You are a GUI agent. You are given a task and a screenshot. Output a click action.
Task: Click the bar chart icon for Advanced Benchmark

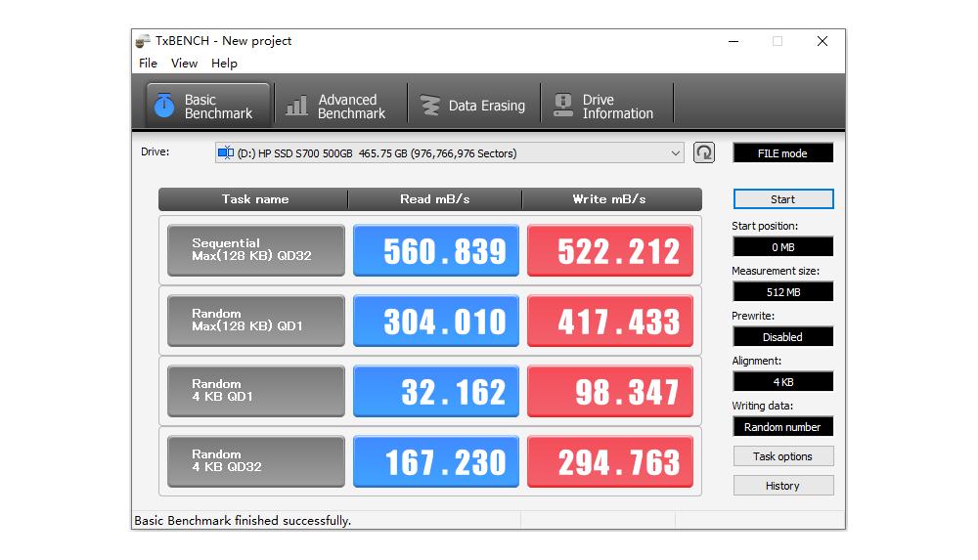[297, 106]
